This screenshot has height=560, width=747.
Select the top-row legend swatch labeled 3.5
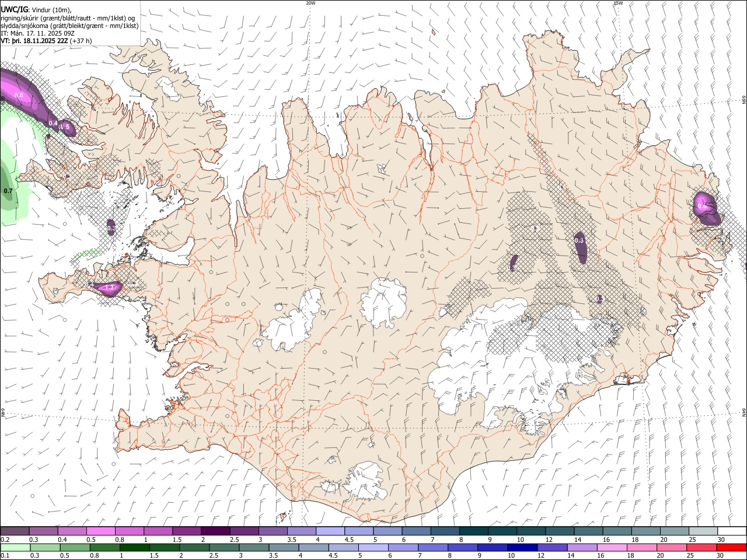(x=301, y=531)
